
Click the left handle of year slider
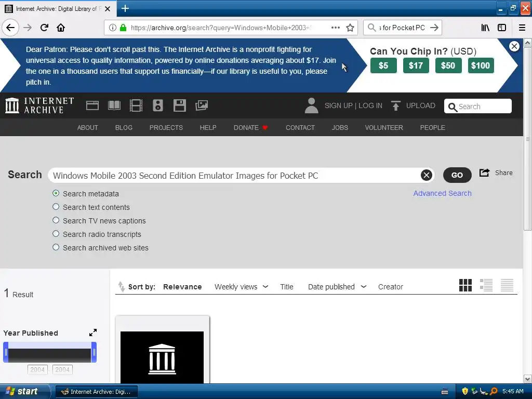click(6, 352)
